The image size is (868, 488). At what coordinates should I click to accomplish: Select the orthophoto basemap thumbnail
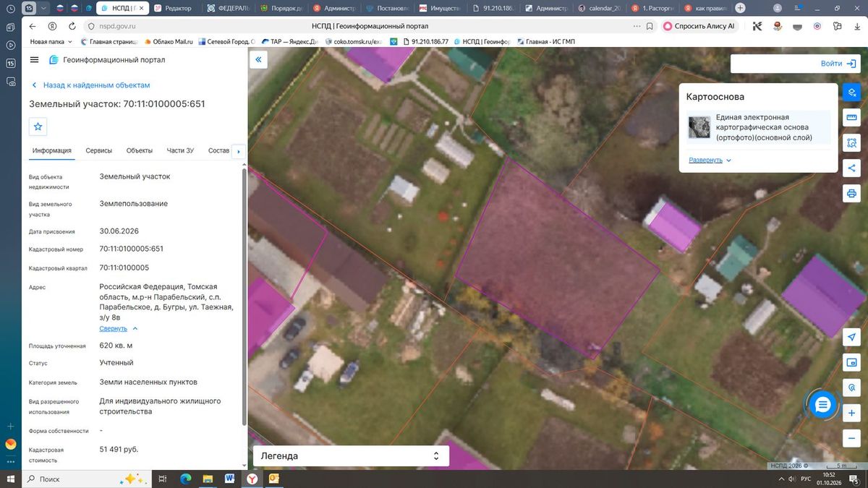[699, 127]
